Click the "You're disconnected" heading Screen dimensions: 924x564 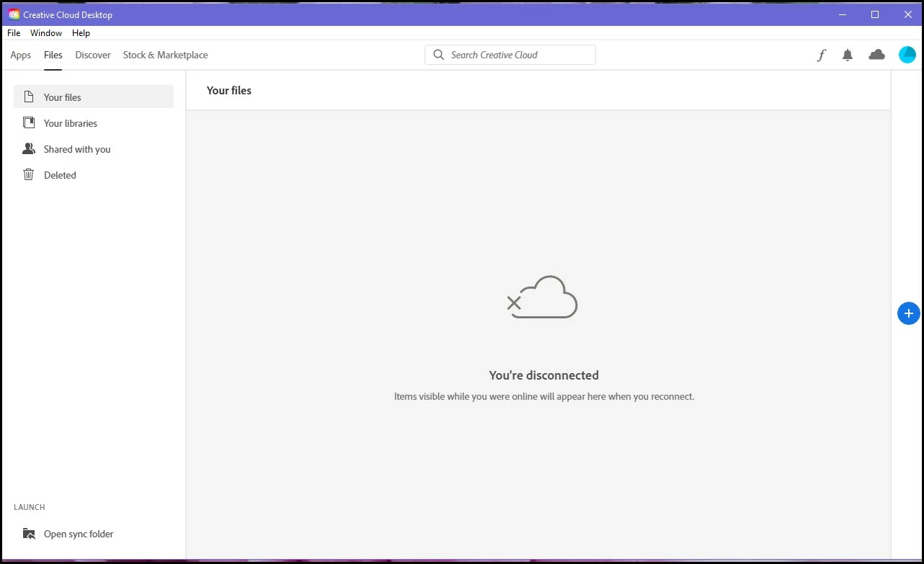pyautogui.click(x=543, y=375)
